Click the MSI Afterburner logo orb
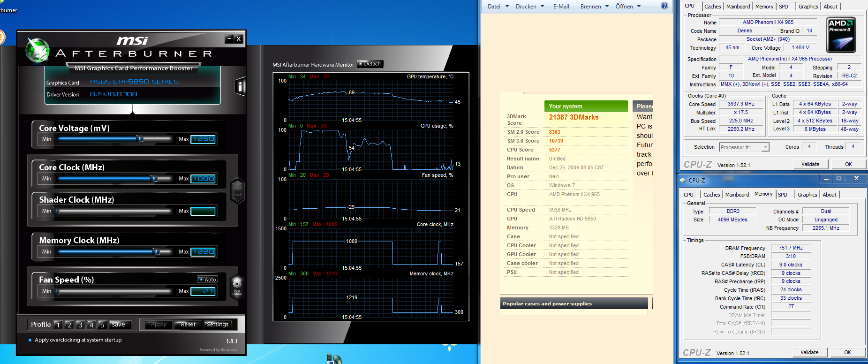 point(38,51)
